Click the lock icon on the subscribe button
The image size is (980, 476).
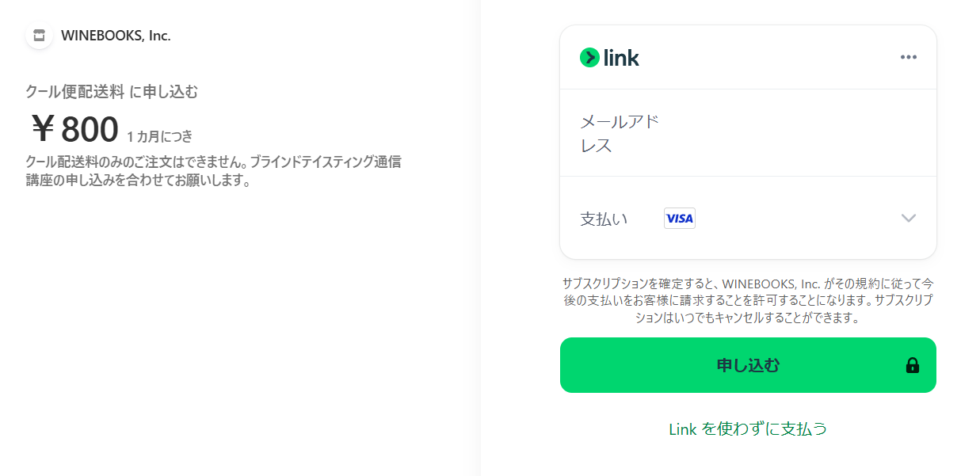[x=912, y=365]
